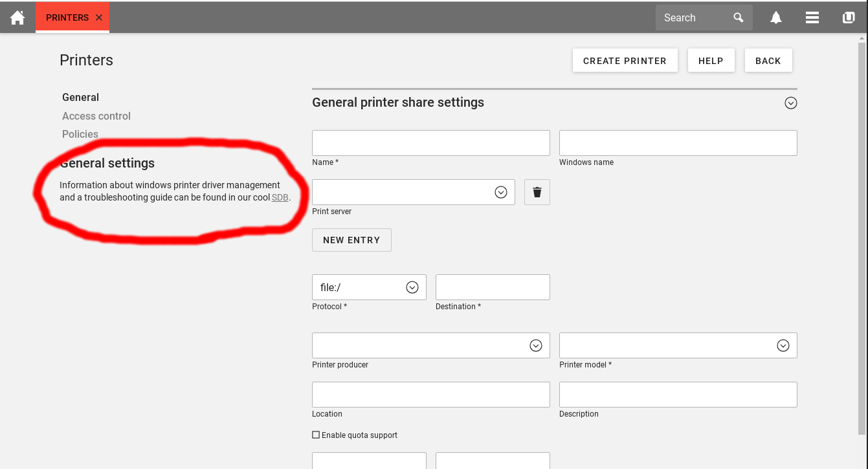The height and width of the screenshot is (469, 868).
Task: Click the page's vertical scrollbar
Action: tap(861, 233)
